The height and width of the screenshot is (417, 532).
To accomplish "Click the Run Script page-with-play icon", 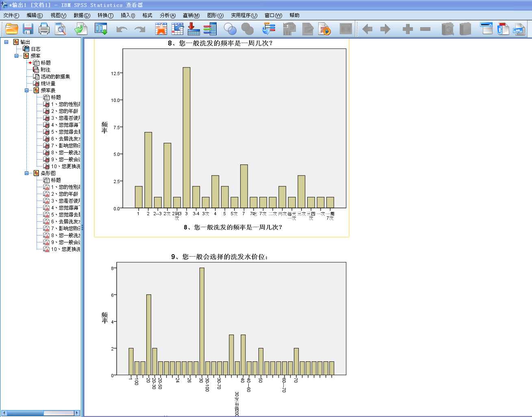I will coord(325,29).
